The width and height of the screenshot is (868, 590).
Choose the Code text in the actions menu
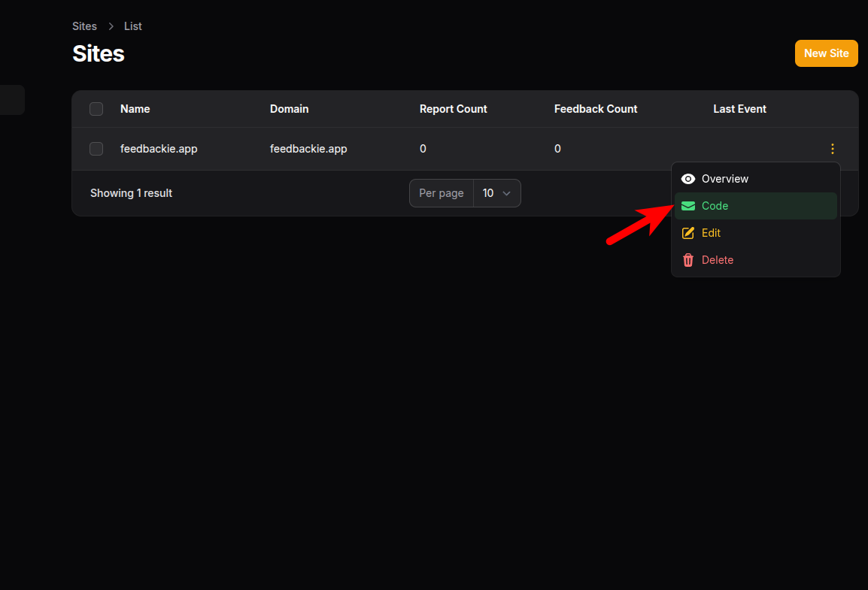(x=715, y=206)
